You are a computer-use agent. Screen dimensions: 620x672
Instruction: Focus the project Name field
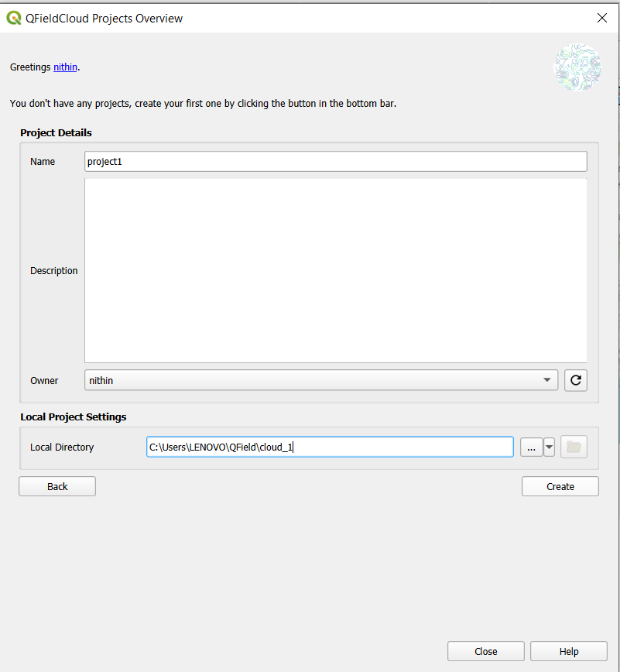pos(335,162)
